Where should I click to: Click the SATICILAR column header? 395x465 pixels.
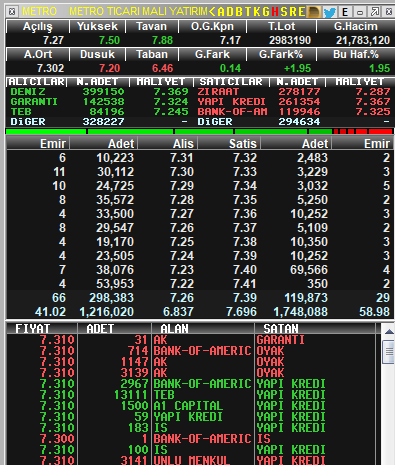(231, 82)
